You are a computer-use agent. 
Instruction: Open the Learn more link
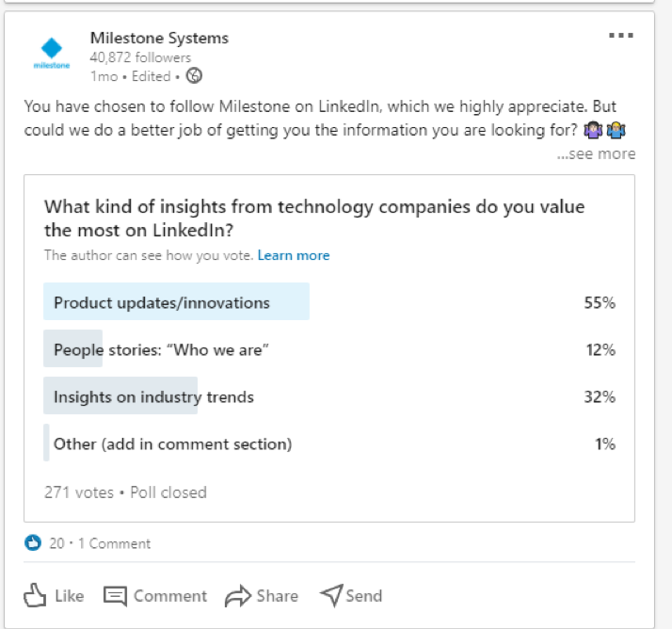pyautogui.click(x=294, y=255)
